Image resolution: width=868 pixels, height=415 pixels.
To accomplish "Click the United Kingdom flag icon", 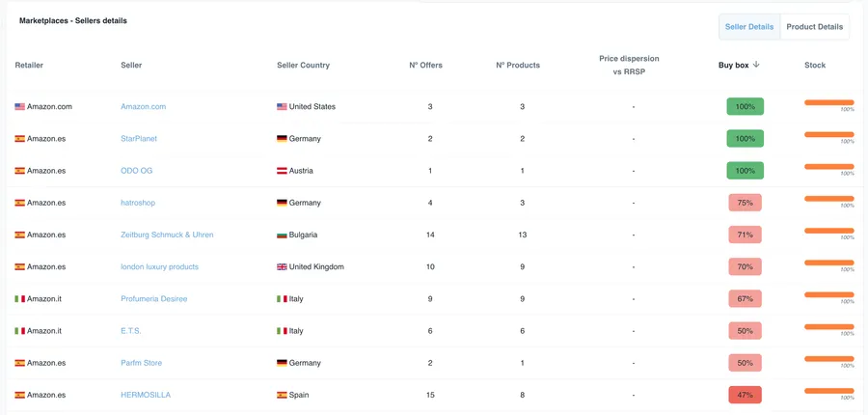I will (x=282, y=266).
